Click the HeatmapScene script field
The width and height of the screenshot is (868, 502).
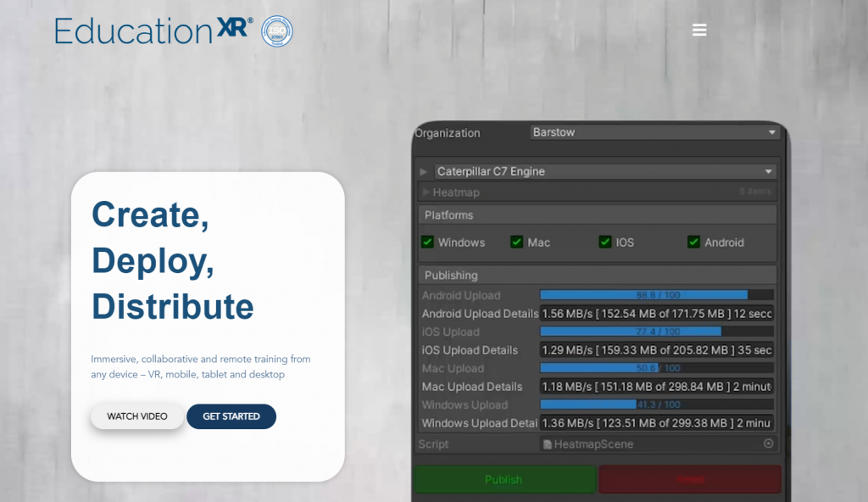point(658,443)
